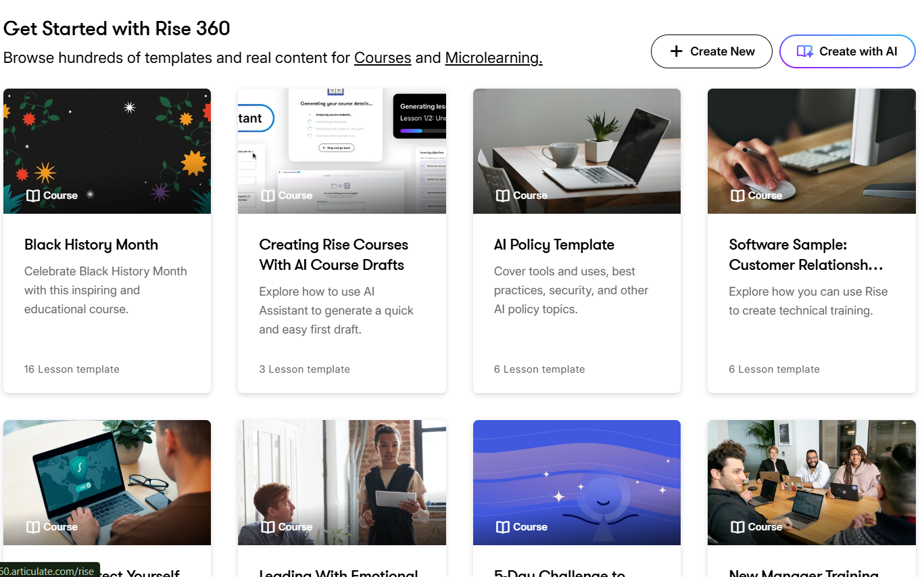
Task: Open the AI Policy Template laptop thumbnail
Action: pyautogui.click(x=577, y=151)
